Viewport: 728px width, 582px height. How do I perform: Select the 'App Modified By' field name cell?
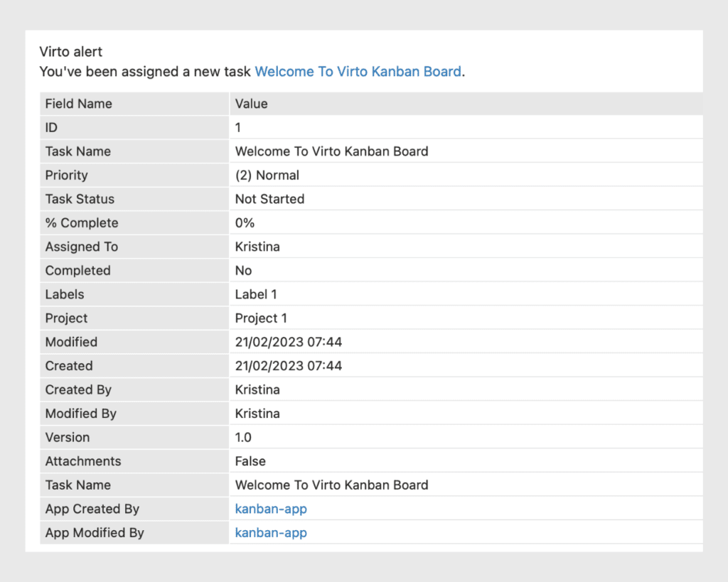pos(134,532)
